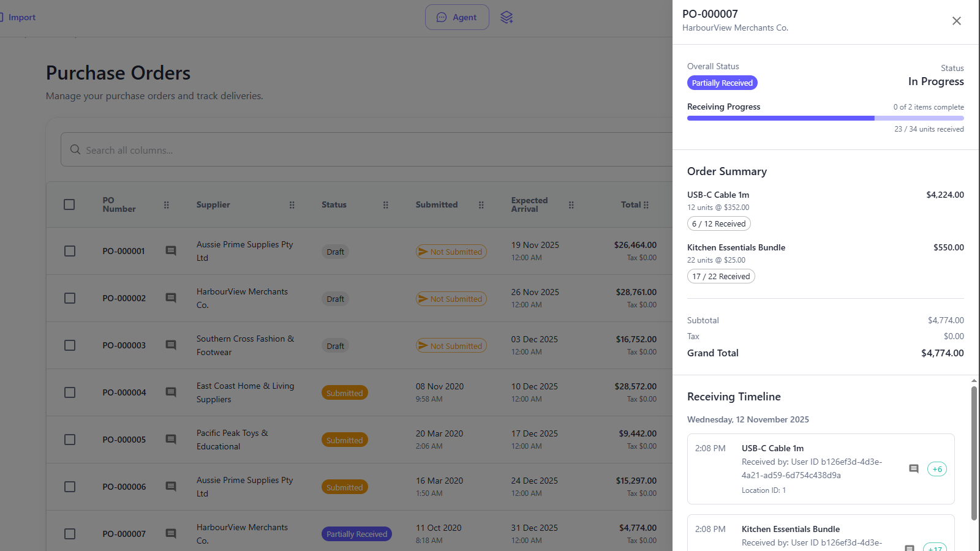Click the Not Submitted badge for PO-000003
Image resolution: width=980 pixels, height=551 pixels.
[451, 346]
